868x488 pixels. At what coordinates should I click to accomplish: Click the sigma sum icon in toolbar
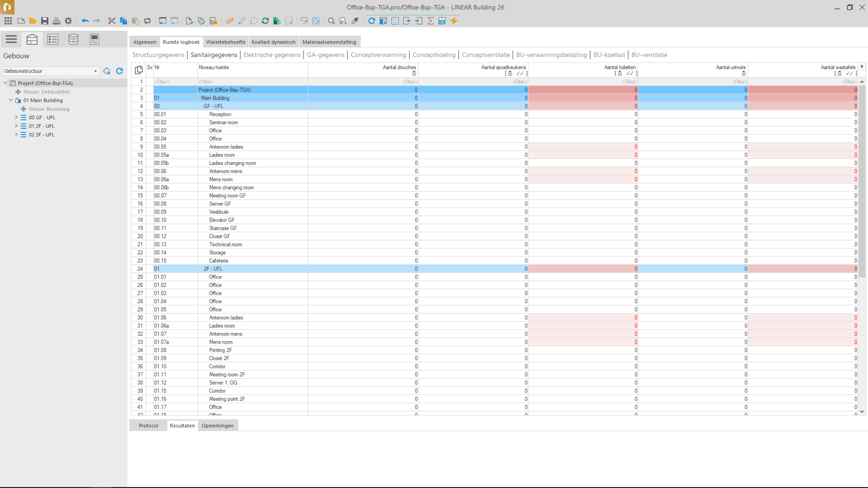click(431, 21)
